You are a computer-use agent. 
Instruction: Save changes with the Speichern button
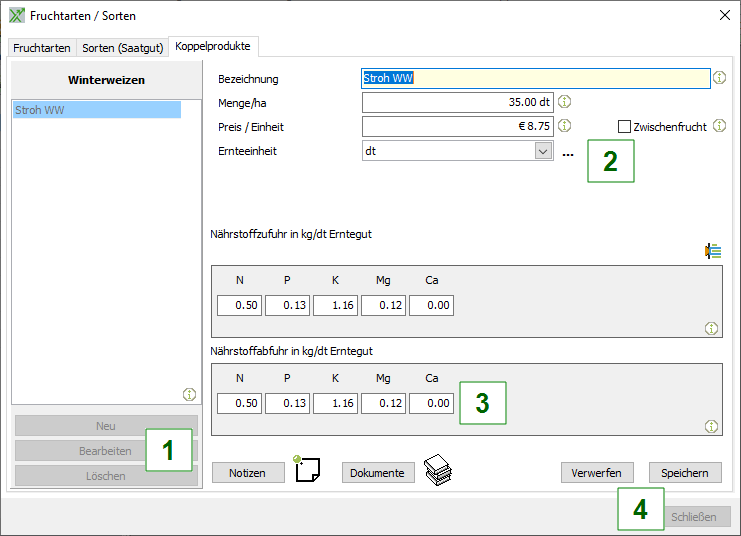[x=684, y=473]
